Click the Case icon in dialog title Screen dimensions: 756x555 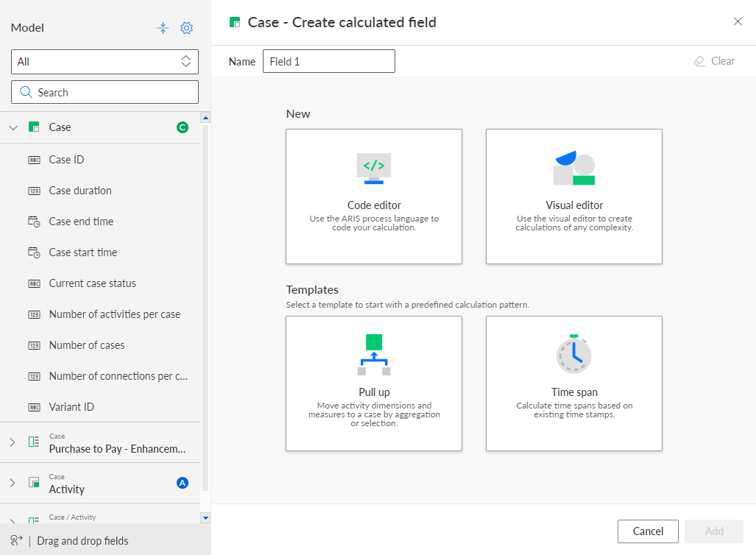click(235, 22)
